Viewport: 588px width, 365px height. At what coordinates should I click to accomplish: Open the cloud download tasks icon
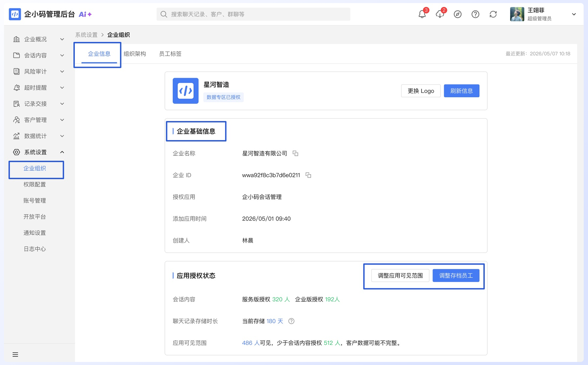coord(440,14)
